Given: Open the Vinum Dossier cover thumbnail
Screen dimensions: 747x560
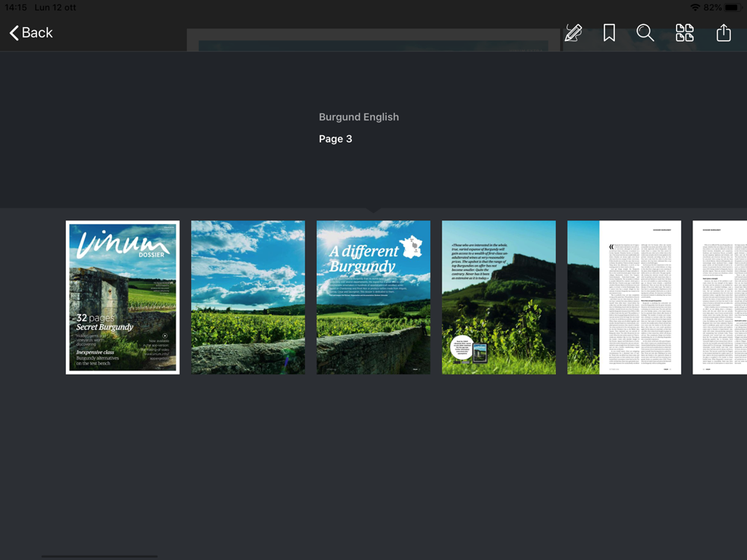Looking at the screenshot, I should tap(123, 297).
